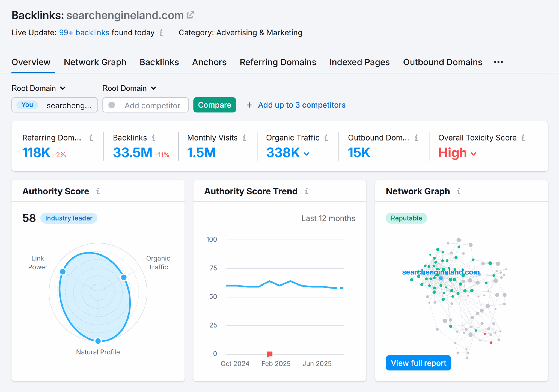
Task: Expand the first Root Domain dropdown
Action: 38,88
